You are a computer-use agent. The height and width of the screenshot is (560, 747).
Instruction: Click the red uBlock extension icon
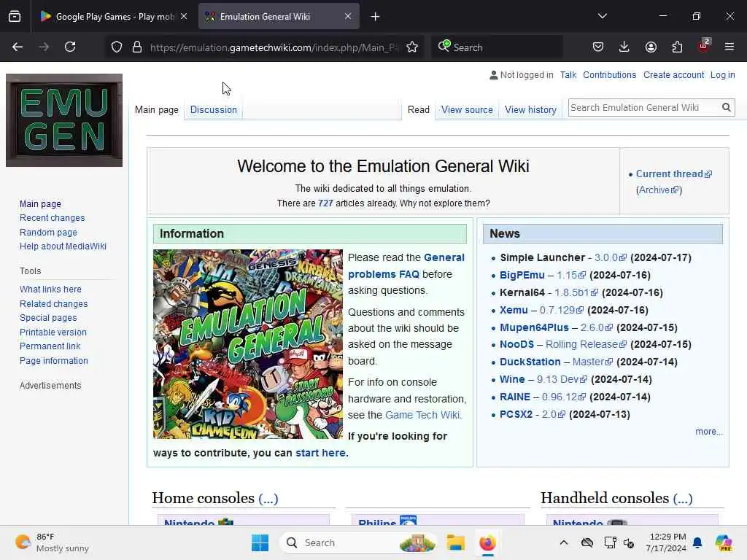(704, 46)
